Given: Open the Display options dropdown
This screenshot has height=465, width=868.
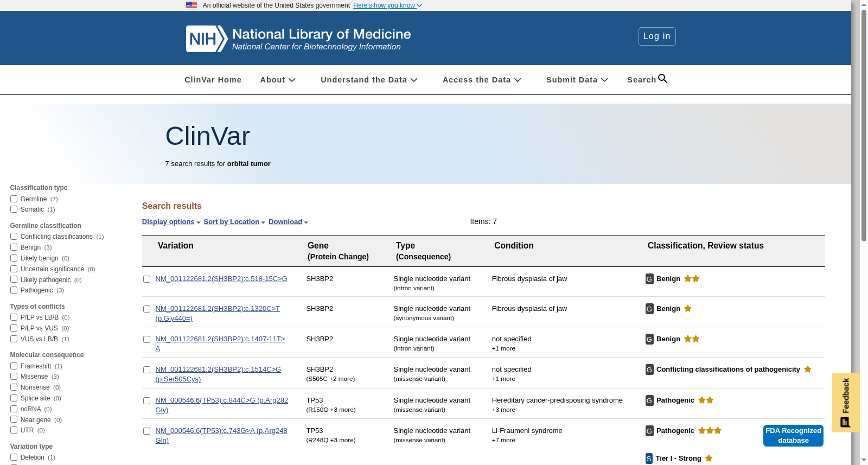Looking at the screenshot, I should tap(171, 222).
